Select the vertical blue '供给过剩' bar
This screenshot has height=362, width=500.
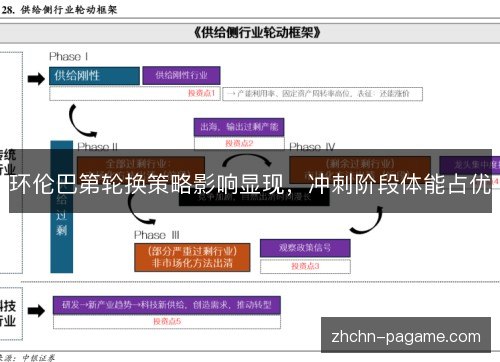click(62, 207)
